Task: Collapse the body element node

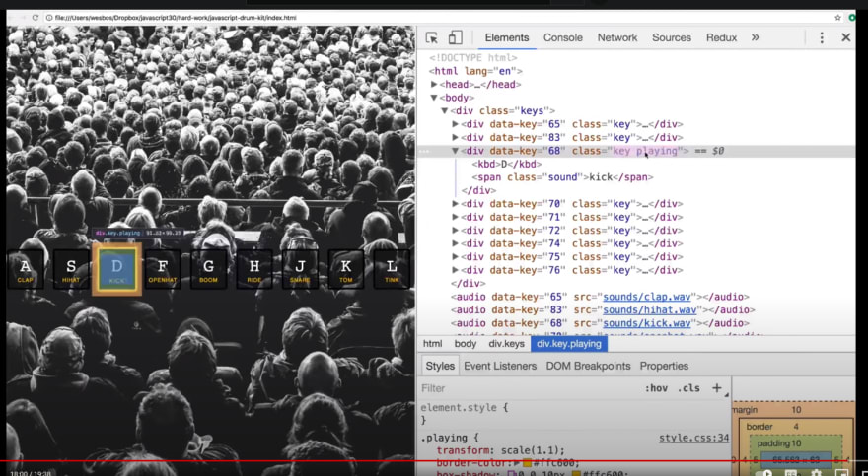Action: click(x=435, y=98)
